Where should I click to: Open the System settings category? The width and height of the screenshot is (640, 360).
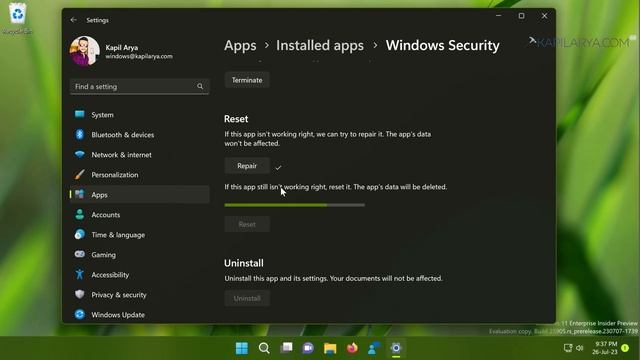[x=140, y=115]
